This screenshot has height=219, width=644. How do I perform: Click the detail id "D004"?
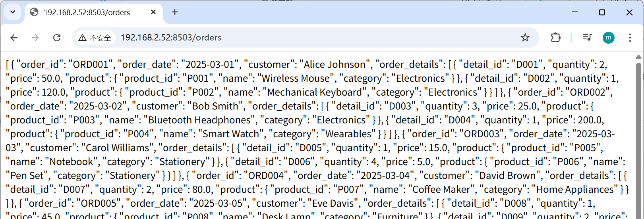click(x=460, y=120)
